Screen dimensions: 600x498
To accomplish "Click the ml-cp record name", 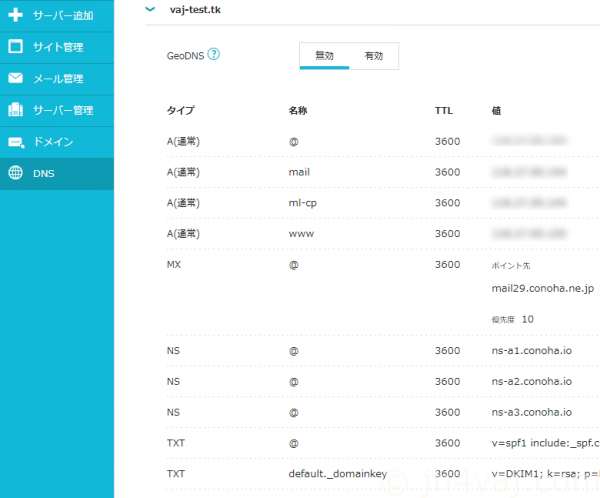I will [302, 203].
